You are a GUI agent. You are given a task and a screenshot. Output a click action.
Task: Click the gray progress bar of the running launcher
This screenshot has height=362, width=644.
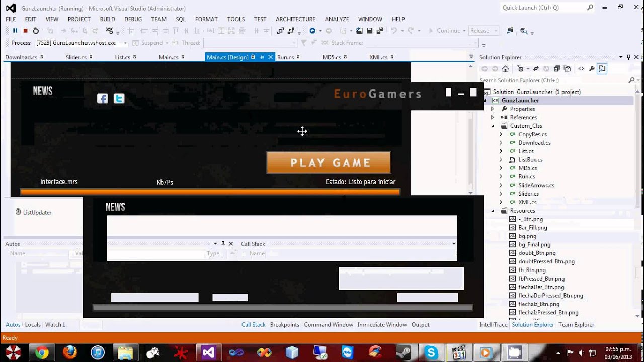tap(283, 308)
